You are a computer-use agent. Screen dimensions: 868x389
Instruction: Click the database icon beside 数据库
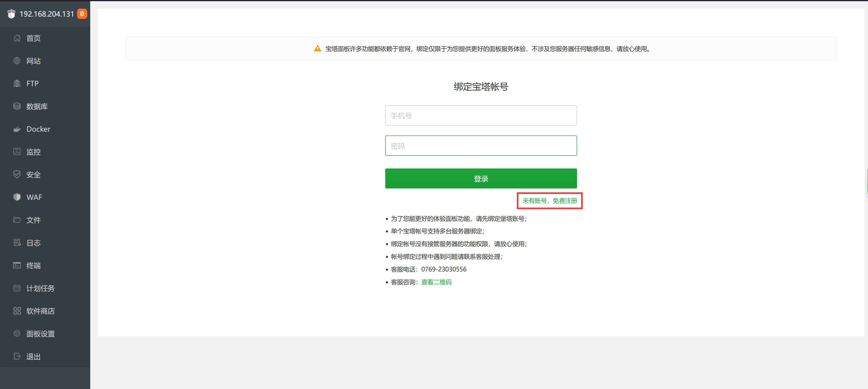point(17,106)
